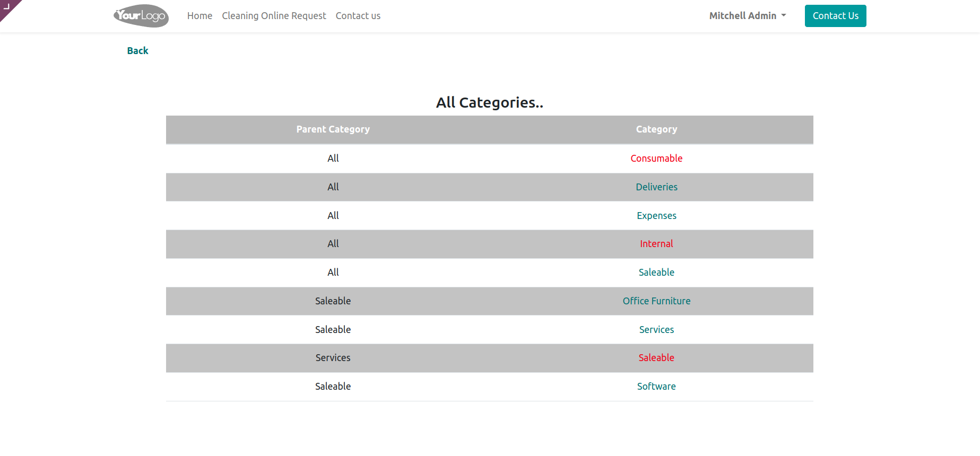The height and width of the screenshot is (456, 980).
Task: Open the Contact us menu item
Action: 358,16
